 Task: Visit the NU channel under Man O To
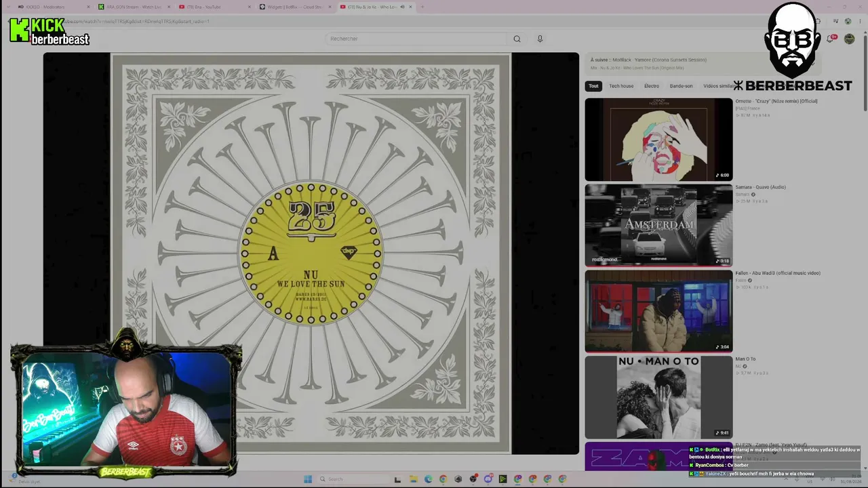point(738,367)
